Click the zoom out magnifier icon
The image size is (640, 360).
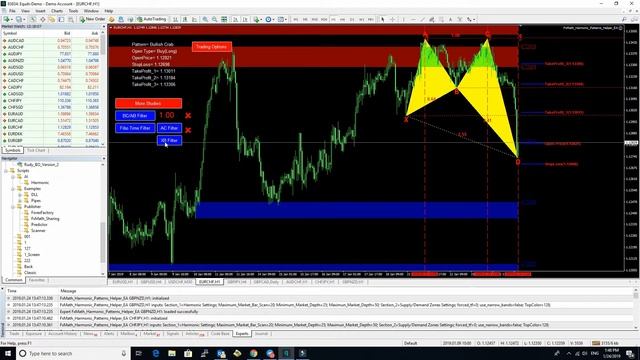click(x=215, y=19)
